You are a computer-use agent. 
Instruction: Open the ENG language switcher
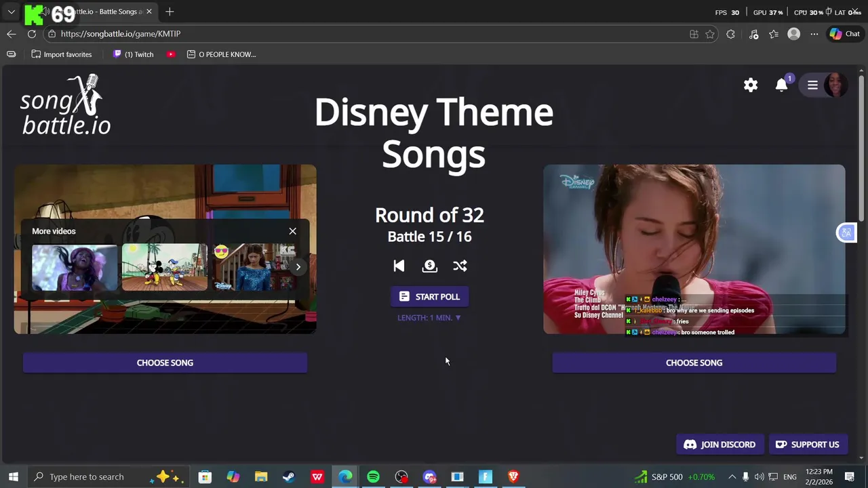(790, 477)
